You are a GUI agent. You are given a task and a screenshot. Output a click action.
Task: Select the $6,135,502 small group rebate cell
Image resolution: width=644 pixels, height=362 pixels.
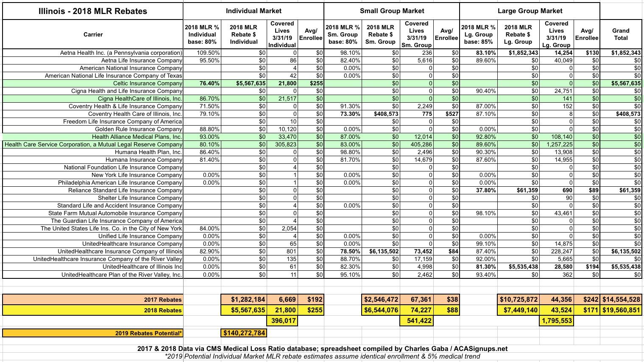pyautogui.click(x=380, y=251)
